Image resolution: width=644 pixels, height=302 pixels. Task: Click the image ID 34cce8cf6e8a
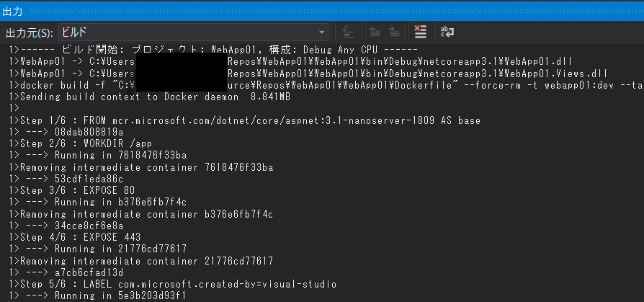click(89, 226)
